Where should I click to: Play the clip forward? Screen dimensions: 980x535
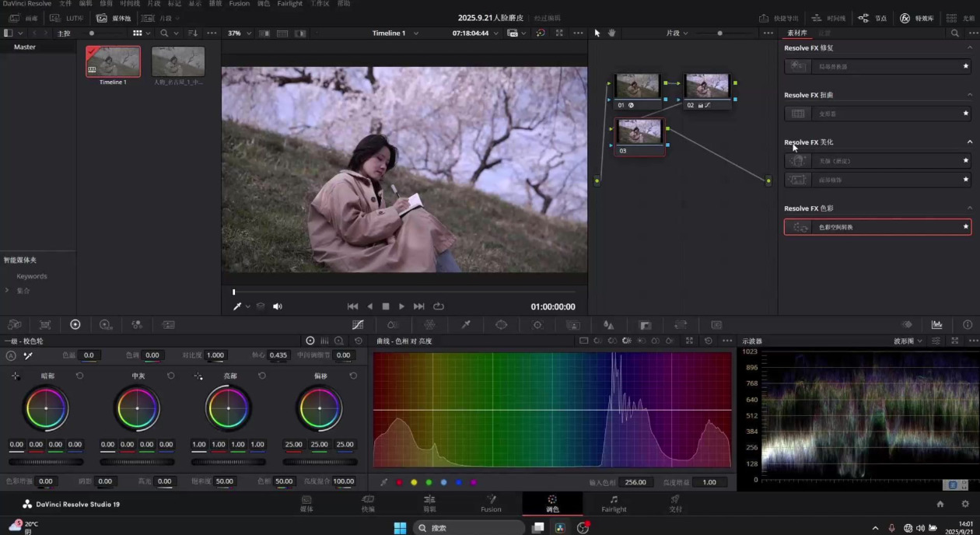pos(401,306)
